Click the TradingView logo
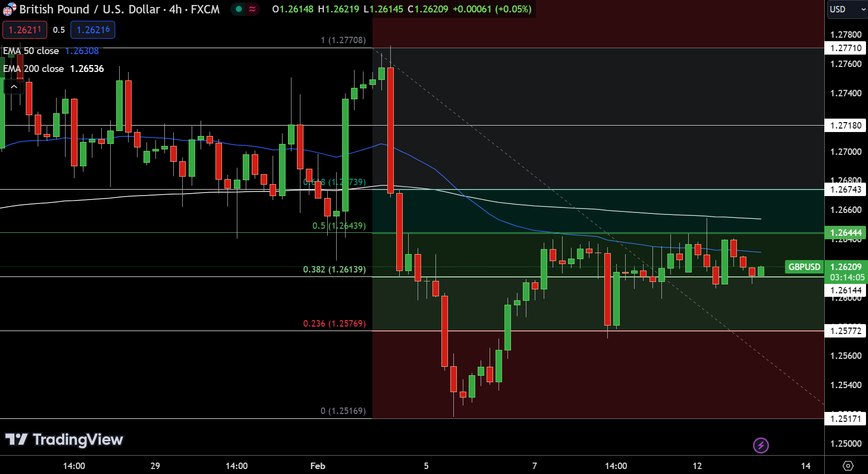 pos(64,439)
